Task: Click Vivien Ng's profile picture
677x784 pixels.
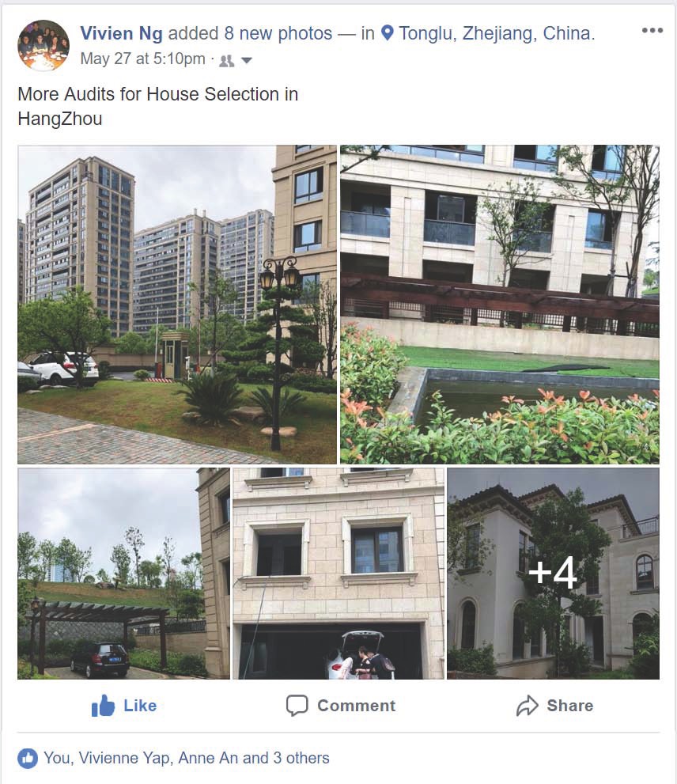Action: (43, 46)
